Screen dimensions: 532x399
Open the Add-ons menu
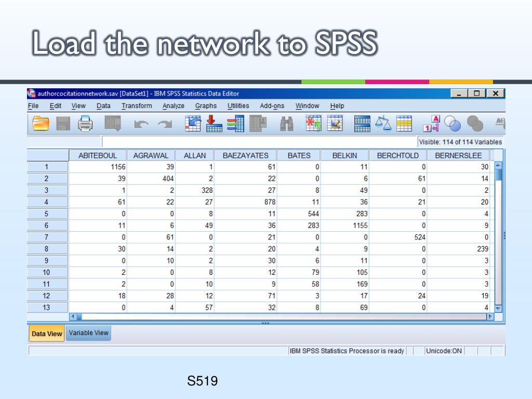click(x=272, y=106)
